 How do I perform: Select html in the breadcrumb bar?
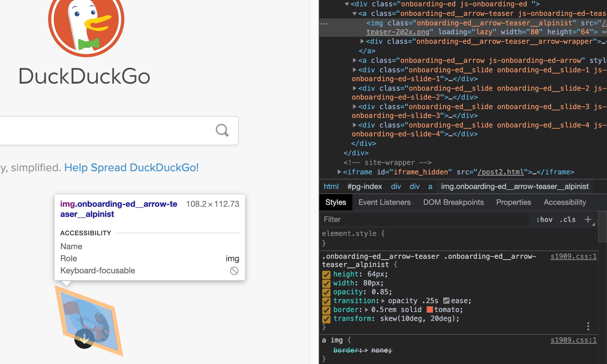[x=331, y=186]
